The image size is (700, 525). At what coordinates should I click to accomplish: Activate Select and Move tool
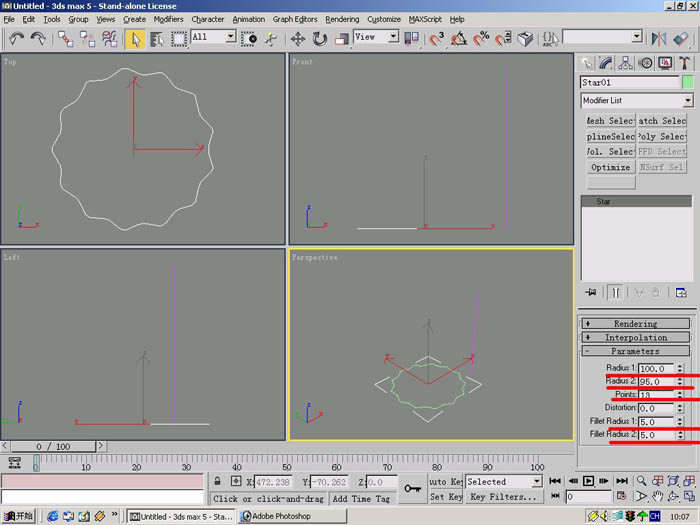coord(298,39)
